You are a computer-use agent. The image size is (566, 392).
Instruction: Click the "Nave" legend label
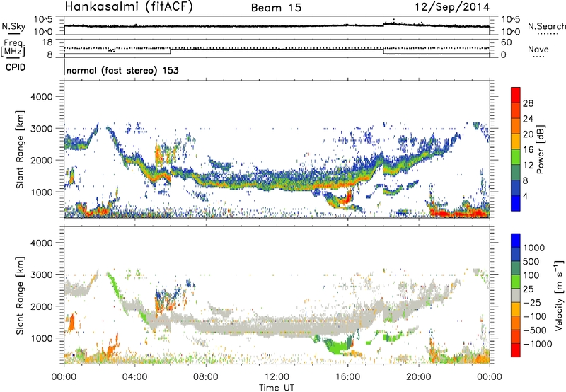tap(538, 49)
